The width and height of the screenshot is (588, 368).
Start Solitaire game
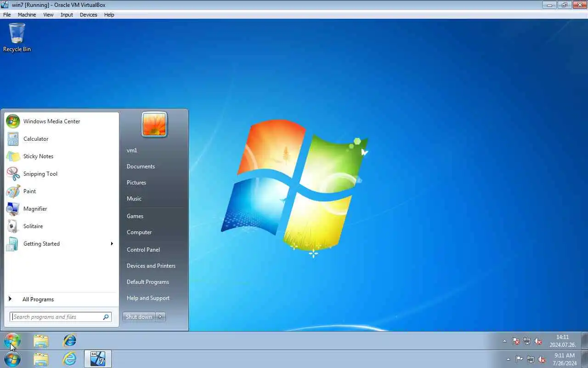(x=61, y=226)
